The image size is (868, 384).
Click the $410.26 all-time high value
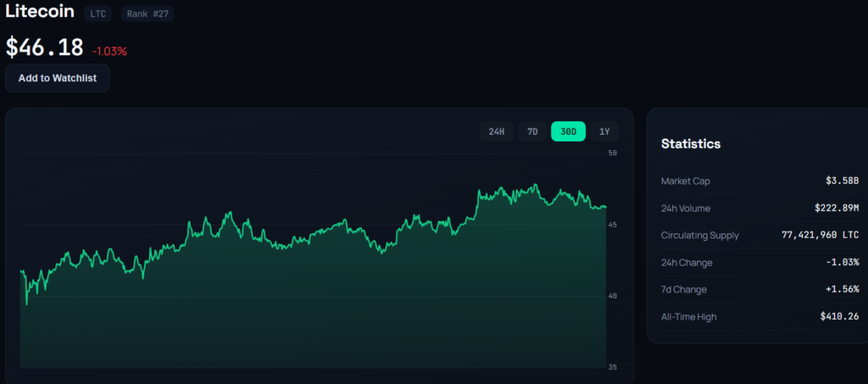click(840, 317)
